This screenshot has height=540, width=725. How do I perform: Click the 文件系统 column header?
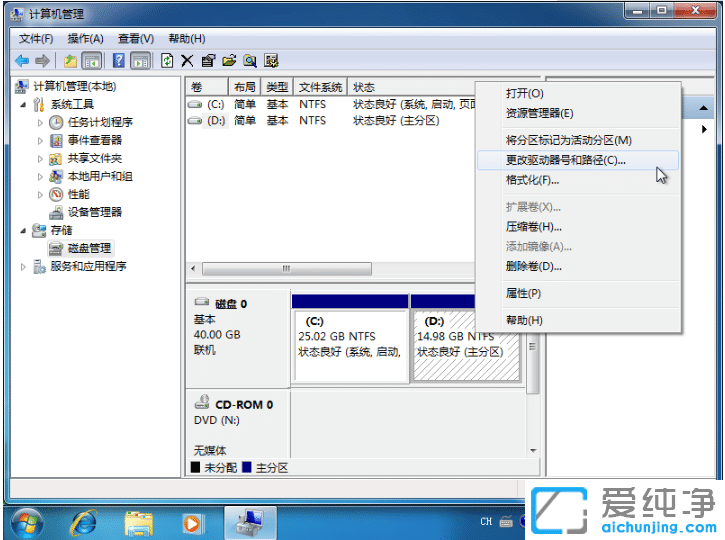[x=320, y=87]
